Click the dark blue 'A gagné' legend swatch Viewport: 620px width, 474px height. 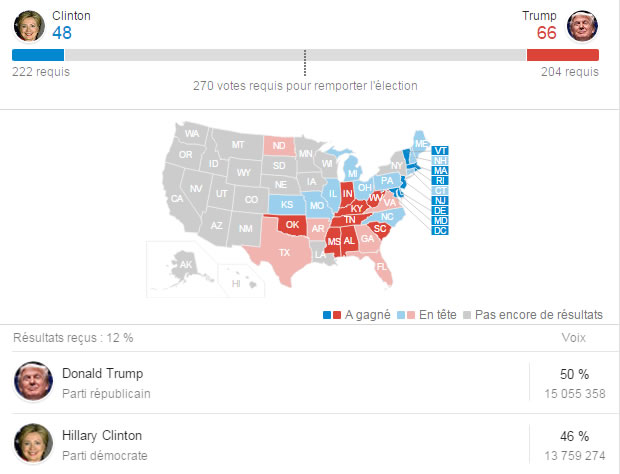(327, 315)
